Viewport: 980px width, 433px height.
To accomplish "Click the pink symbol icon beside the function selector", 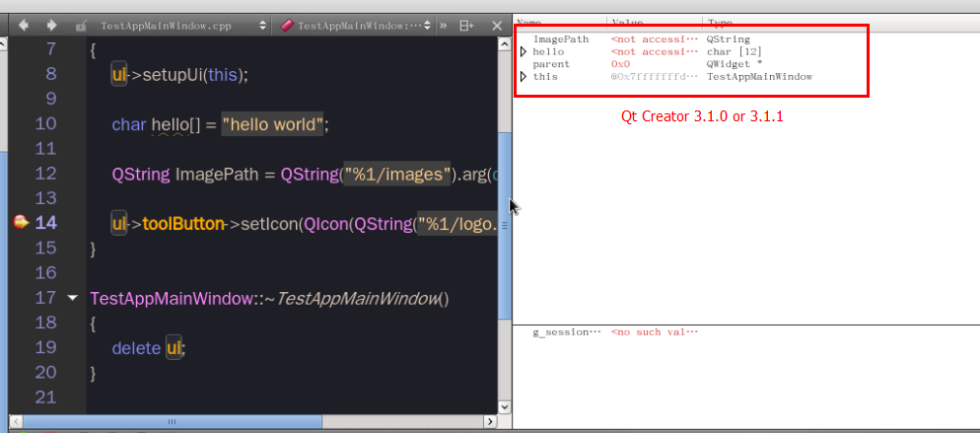I will pos(287,26).
